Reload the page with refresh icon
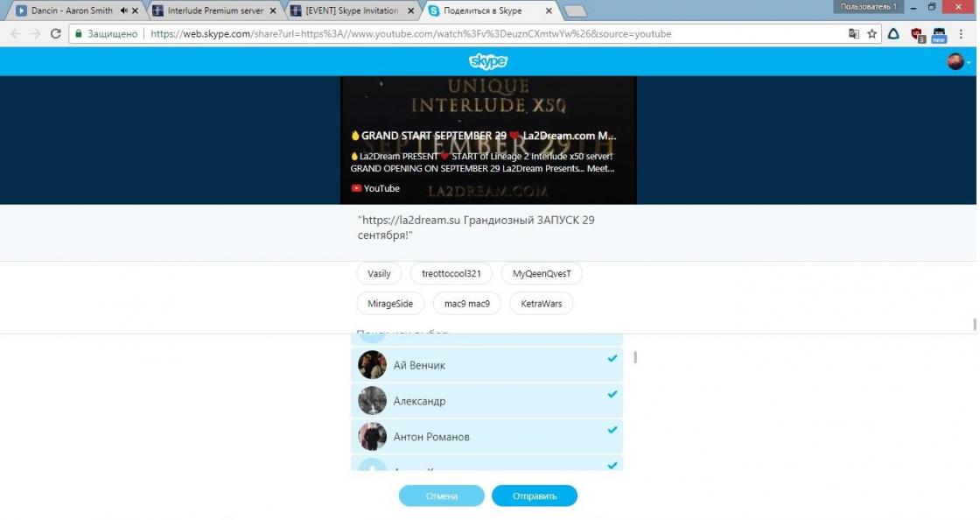Image resolution: width=980 pixels, height=520 pixels. tap(56, 34)
